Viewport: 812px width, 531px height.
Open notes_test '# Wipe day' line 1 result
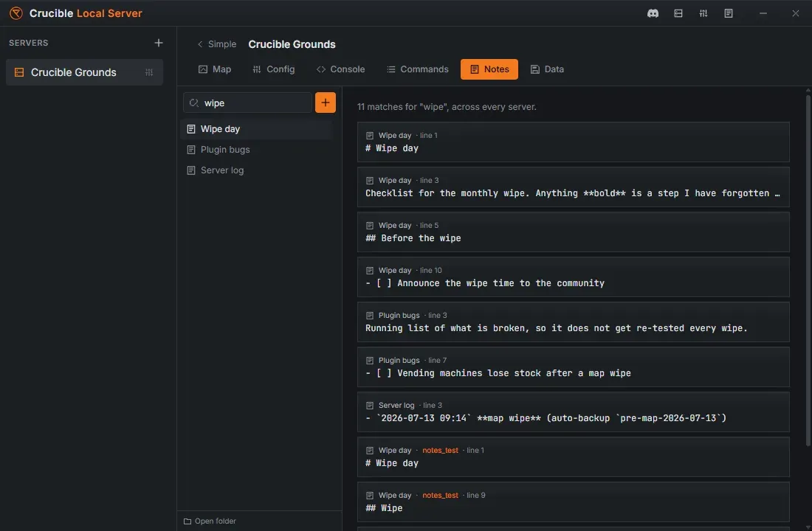click(574, 457)
